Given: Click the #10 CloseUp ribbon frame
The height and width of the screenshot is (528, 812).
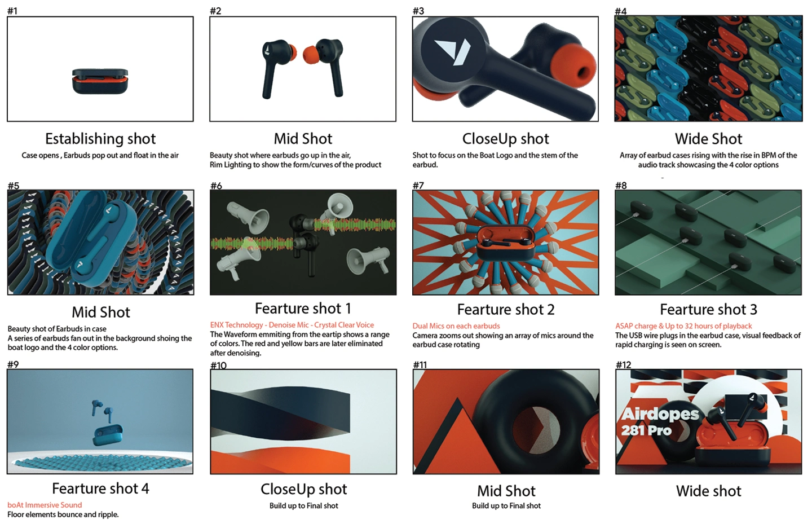Looking at the screenshot, I should 303,421.
